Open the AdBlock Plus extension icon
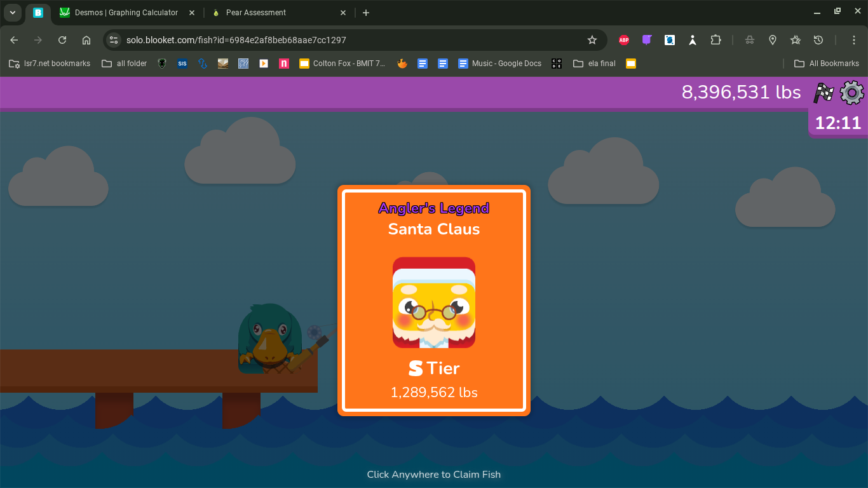The height and width of the screenshot is (488, 868). tap(624, 40)
